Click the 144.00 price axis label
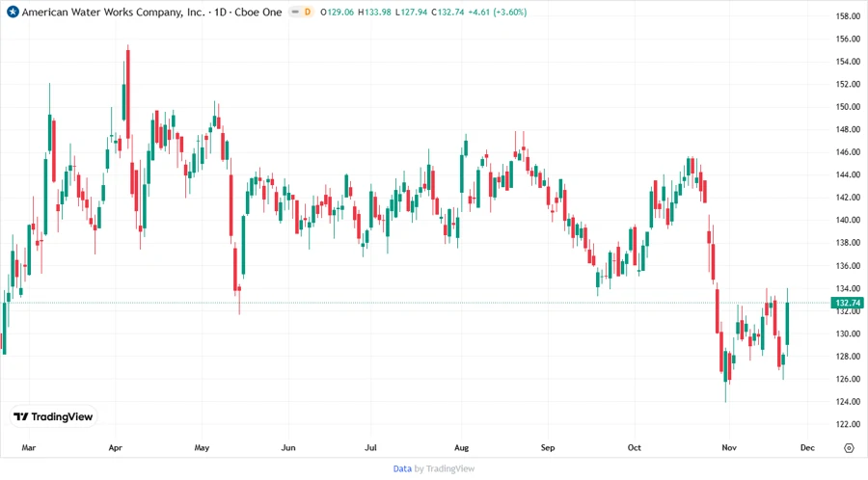This screenshot has height=480, width=868. 848,174
